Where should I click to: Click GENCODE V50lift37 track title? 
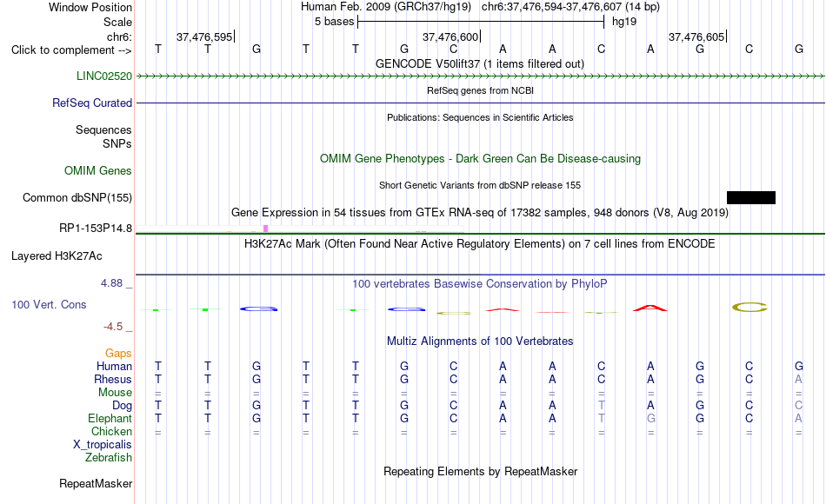pyautogui.click(x=480, y=63)
